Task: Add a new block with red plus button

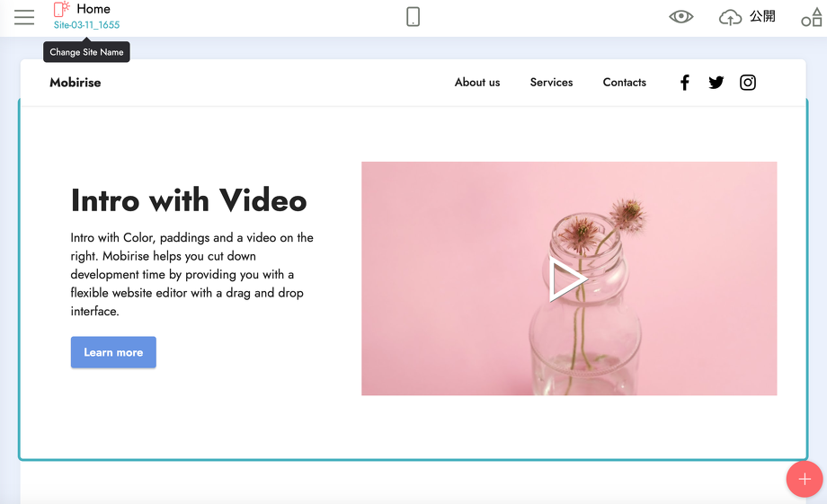Action: tap(804, 479)
